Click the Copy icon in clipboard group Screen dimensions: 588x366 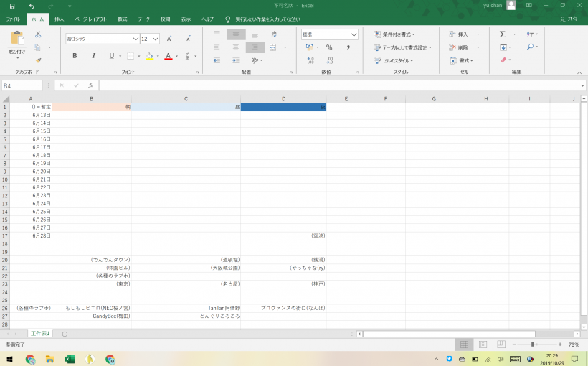click(37, 47)
